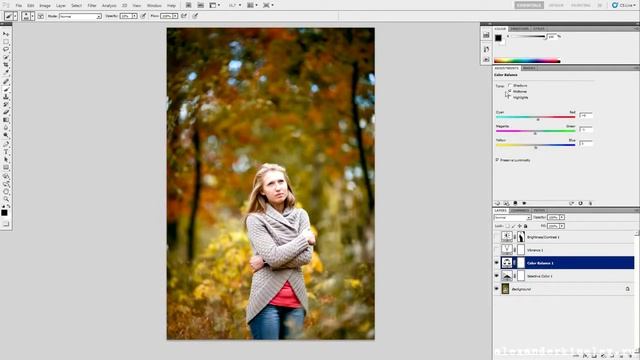Hide the Selective Color 1 layer
This screenshot has width=640, height=360.
click(497, 276)
